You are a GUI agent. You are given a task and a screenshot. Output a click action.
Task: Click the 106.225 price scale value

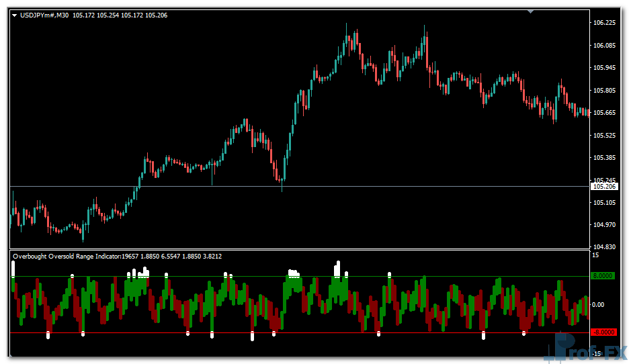[x=605, y=23]
